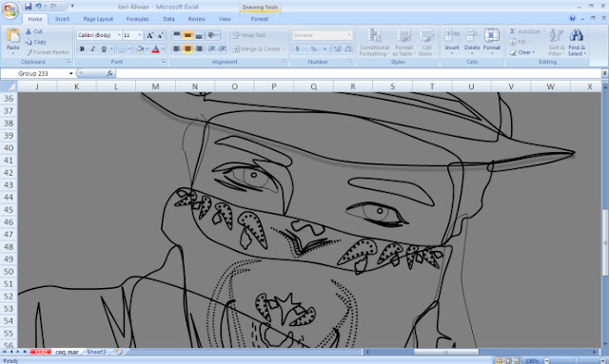Expand the formula bar

coord(605,73)
